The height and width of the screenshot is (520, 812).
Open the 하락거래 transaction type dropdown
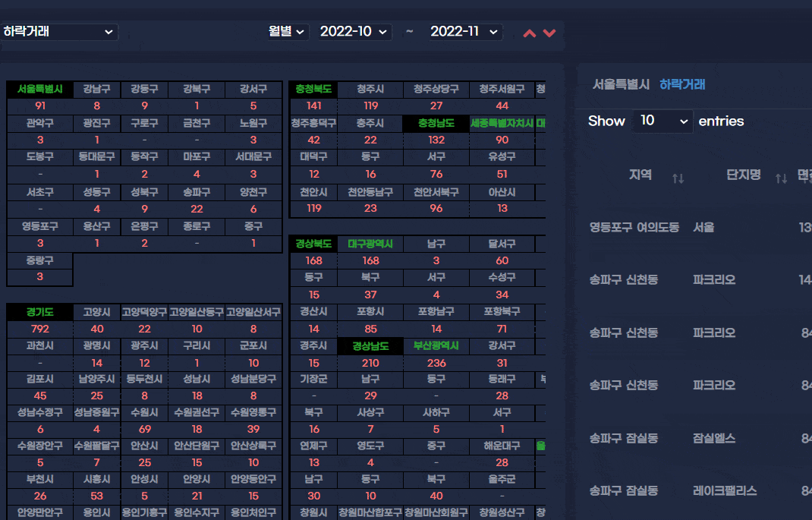point(58,32)
